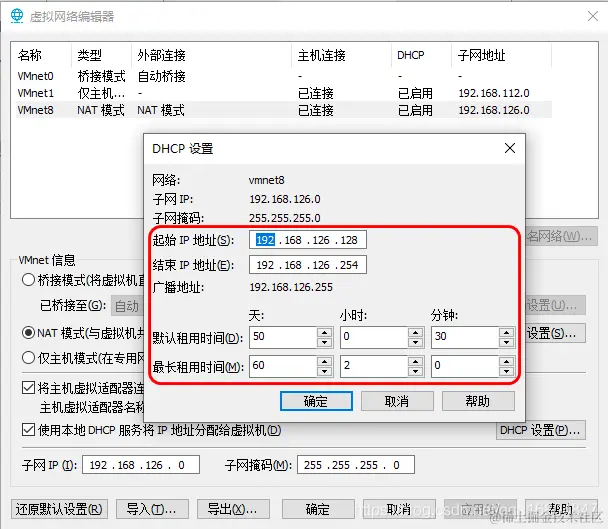Click default lease minutes input 30
This screenshot has width=608, height=529.
pyautogui.click(x=466, y=337)
